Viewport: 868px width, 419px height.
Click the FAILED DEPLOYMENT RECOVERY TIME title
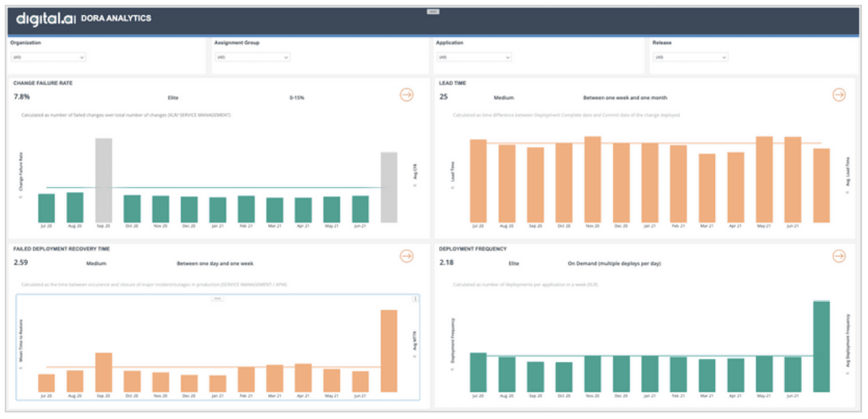point(61,249)
